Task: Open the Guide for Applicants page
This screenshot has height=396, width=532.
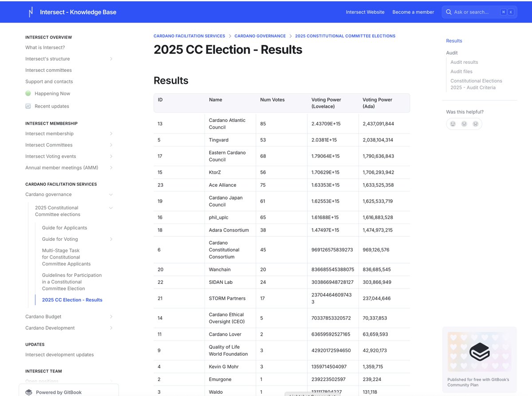Action: pyautogui.click(x=64, y=228)
